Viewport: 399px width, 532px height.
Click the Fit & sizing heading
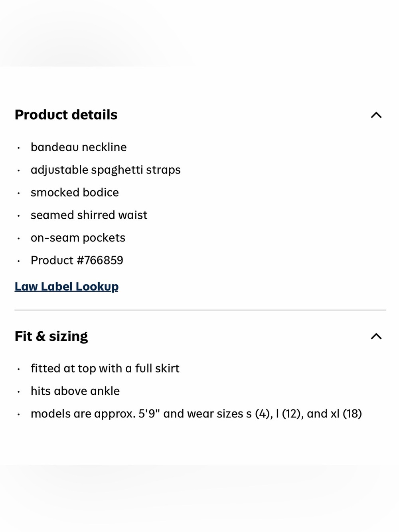click(51, 336)
